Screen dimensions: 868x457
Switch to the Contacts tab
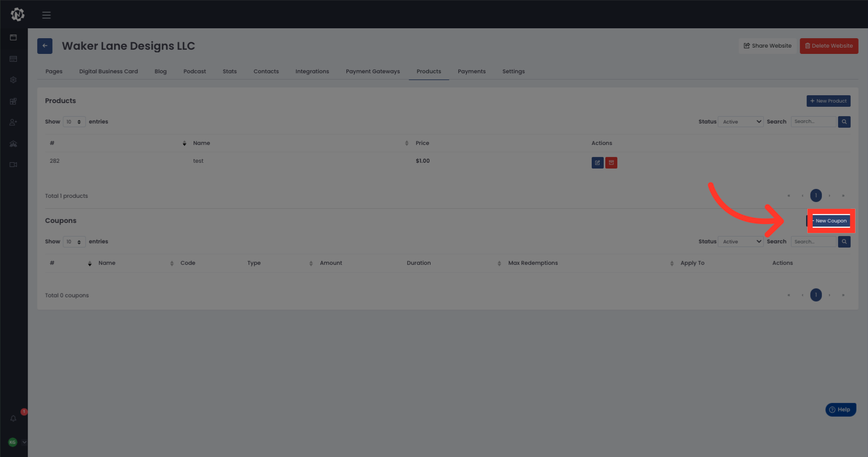tap(266, 72)
